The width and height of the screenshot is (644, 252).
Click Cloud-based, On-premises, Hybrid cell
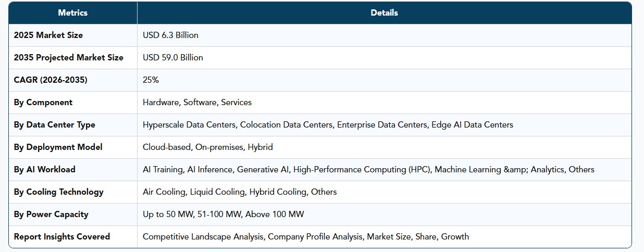(x=208, y=147)
